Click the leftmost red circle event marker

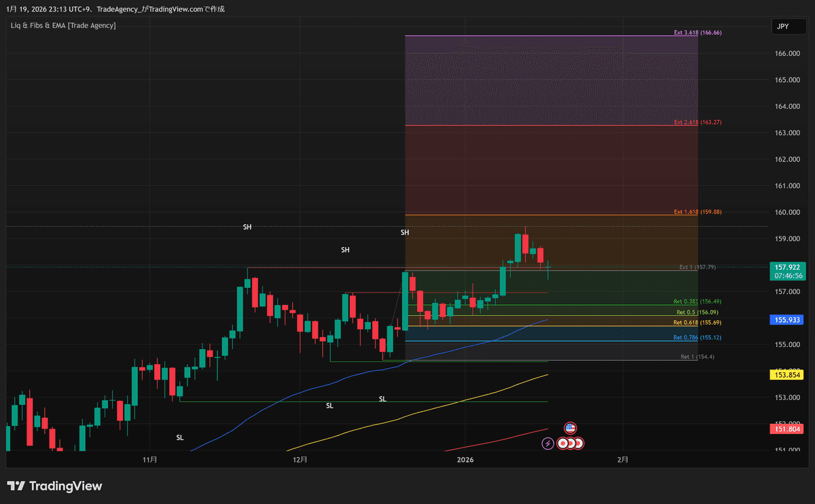point(562,444)
